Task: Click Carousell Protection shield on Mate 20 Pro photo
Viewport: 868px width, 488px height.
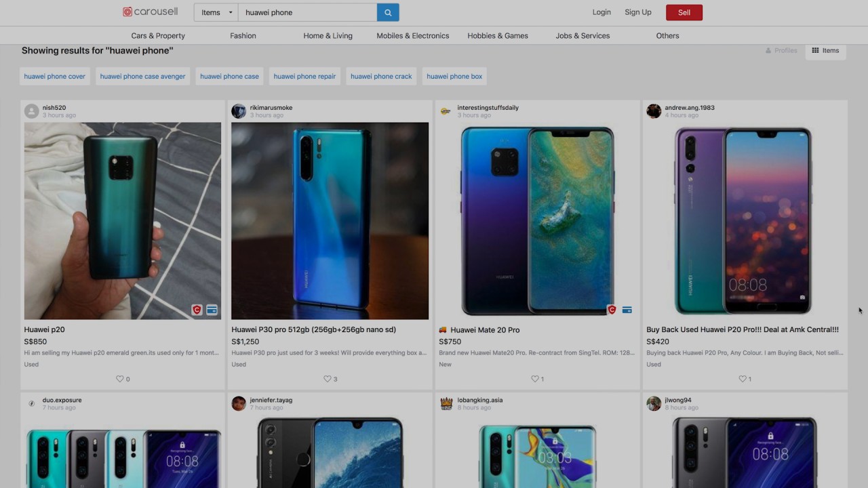Action: pos(612,310)
